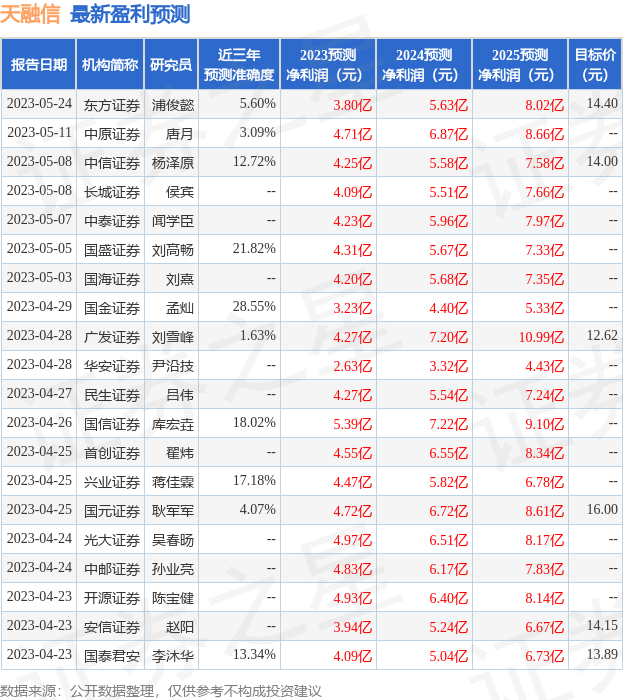Image resolution: width=623 pixels, height=700 pixels.
Task: Select the 机构简称 column header
Action: [x=110, y=65]
